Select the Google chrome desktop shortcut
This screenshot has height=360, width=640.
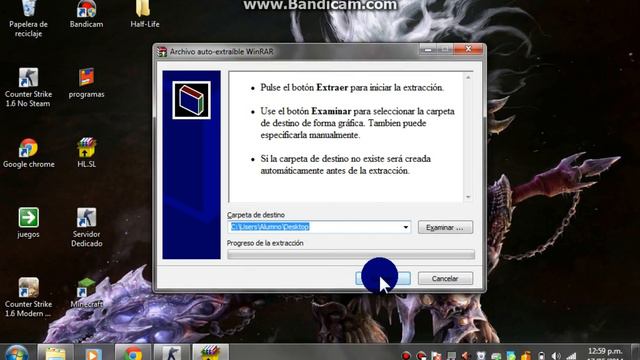[x=28, y=153]
